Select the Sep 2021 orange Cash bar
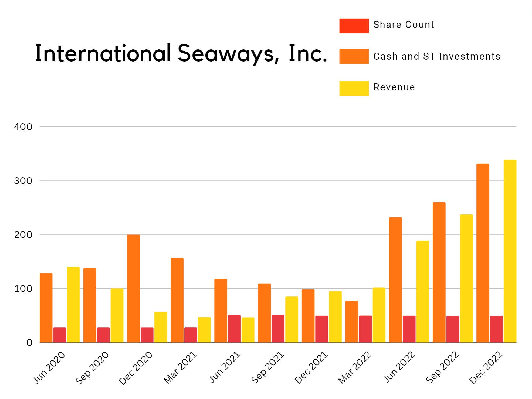 tap(265, 313)
